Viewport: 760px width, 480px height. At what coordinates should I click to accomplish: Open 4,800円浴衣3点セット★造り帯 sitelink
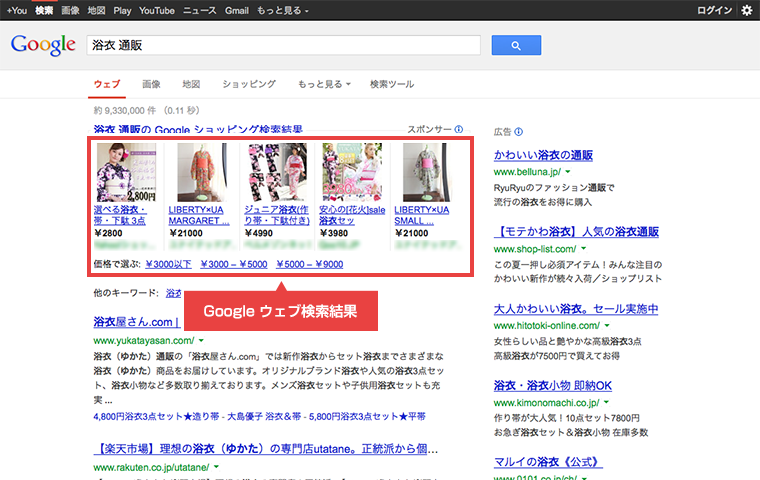(156, 416)
